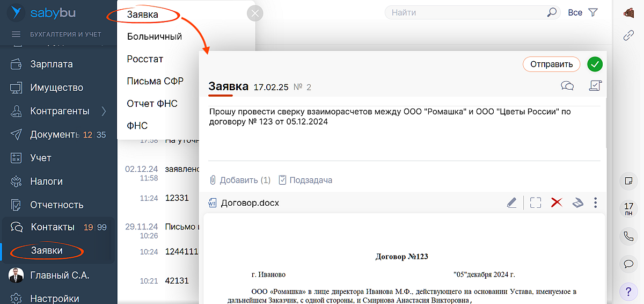
Task: Edit Договор.docx with the pencil icon
Action: (511, 202)
